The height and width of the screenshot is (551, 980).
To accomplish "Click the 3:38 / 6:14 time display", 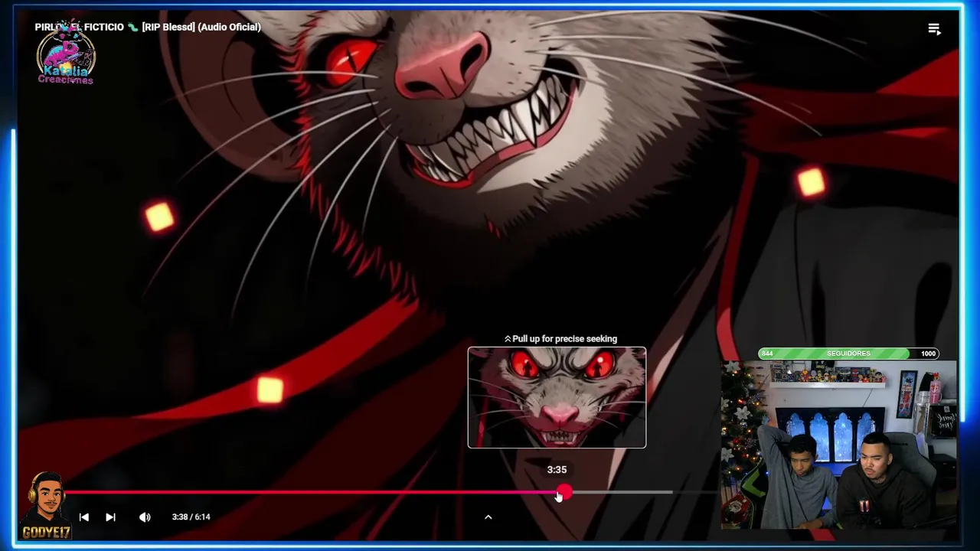I will (x=191, y=517).
